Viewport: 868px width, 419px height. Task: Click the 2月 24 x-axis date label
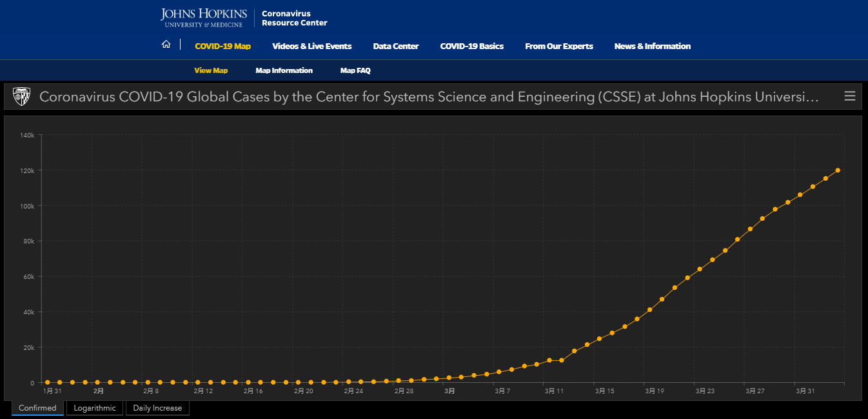pos(354,391)
